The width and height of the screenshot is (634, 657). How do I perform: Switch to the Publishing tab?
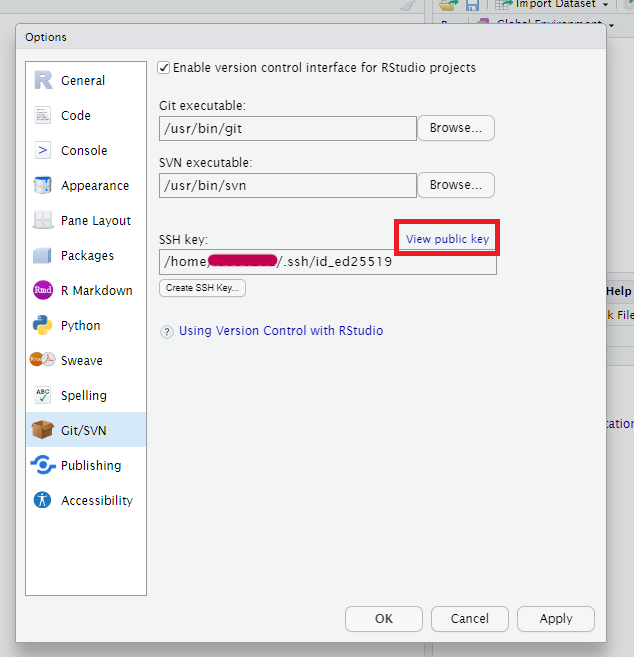pyautogui.click(x=90, y=466)
